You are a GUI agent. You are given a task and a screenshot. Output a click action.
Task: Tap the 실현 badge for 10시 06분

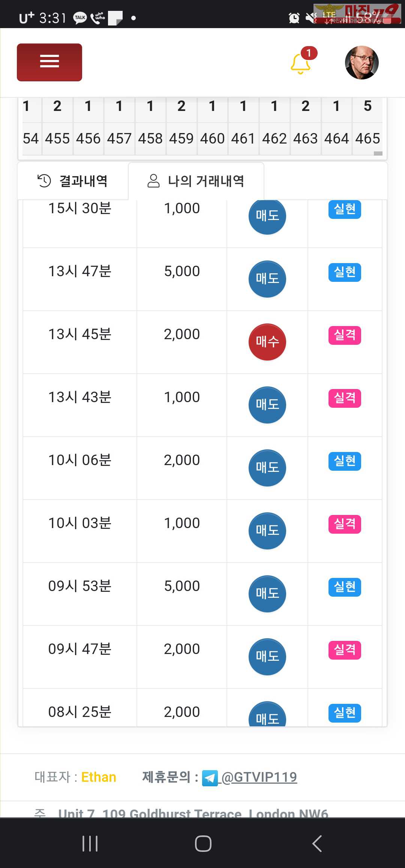tap(345, 461)
